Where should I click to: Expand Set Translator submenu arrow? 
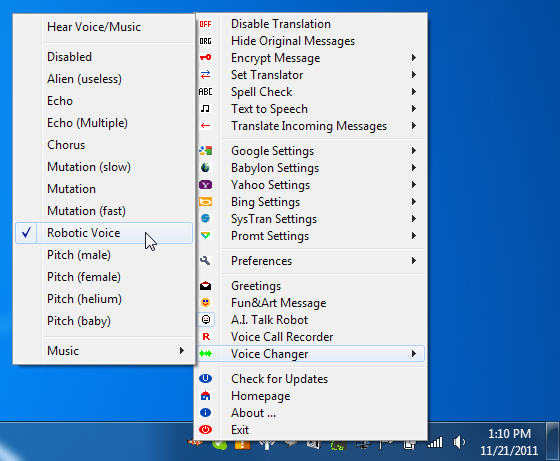tap(414, 75)
